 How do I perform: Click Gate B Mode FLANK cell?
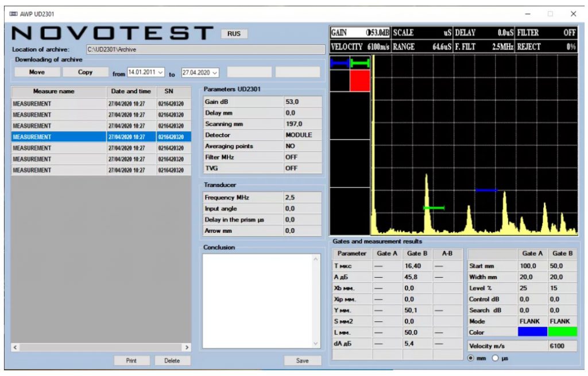(x=563, y=321)
